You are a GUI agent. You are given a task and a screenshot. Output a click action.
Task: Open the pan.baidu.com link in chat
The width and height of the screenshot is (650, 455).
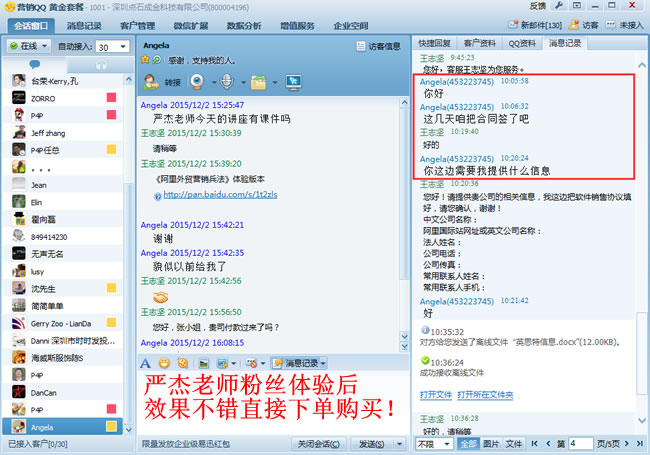point(220,194)
